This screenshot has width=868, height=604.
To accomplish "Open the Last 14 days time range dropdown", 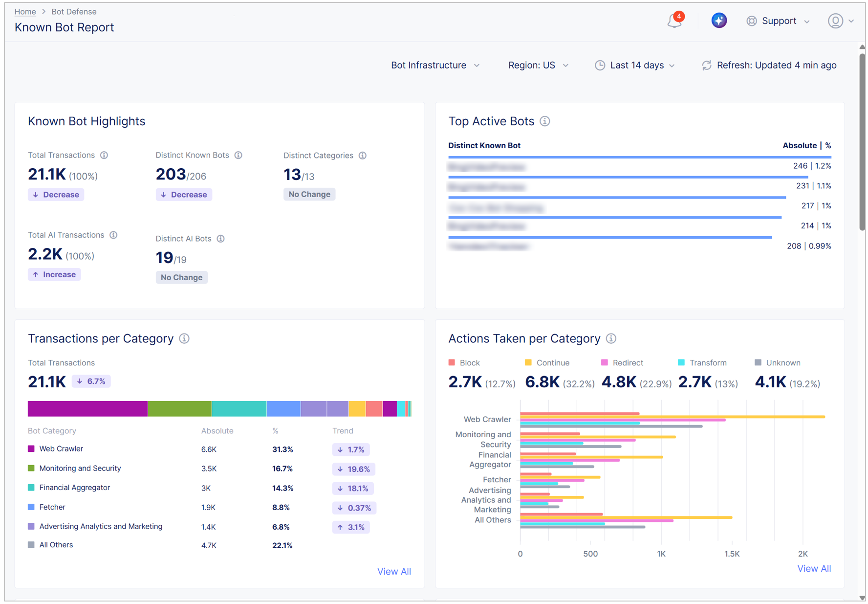I will pos(635,65).
